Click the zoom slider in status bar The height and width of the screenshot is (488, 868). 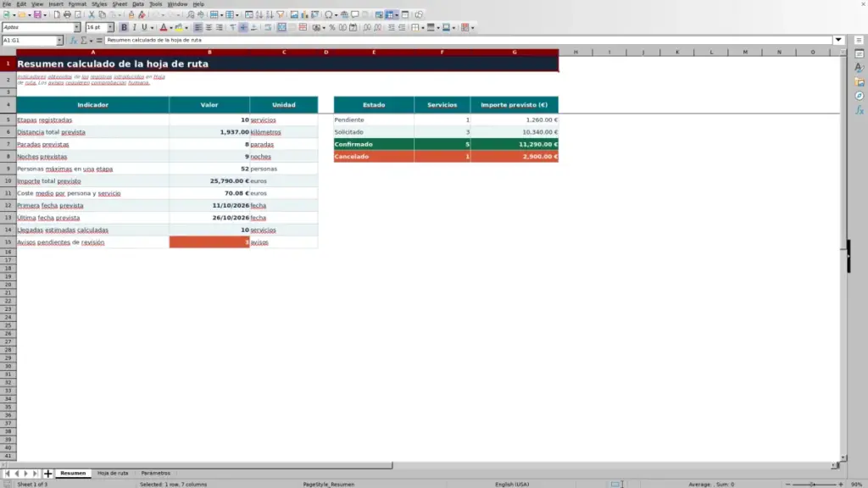[814, 484]
